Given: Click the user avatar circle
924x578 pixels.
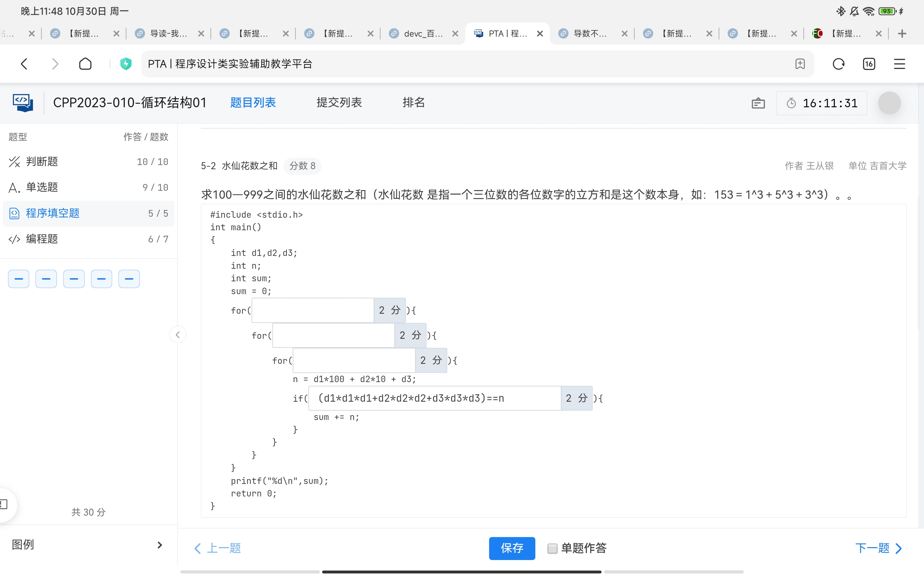Looking at the screenshot, I should [x=889, y=103].
